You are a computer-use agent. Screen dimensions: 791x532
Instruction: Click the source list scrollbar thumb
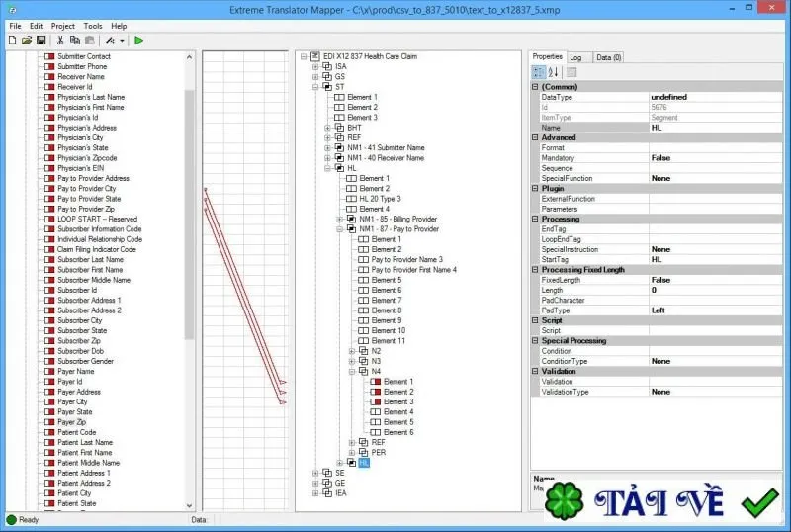pos(189,215)
